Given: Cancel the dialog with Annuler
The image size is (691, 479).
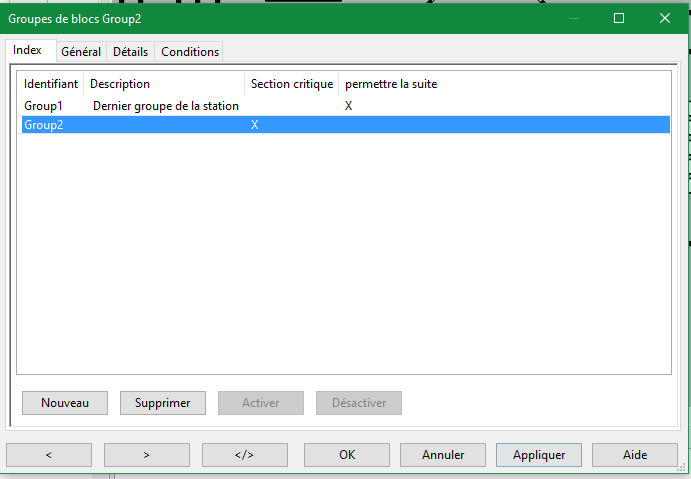Looking at the screenshot, I should coord(443,454).
